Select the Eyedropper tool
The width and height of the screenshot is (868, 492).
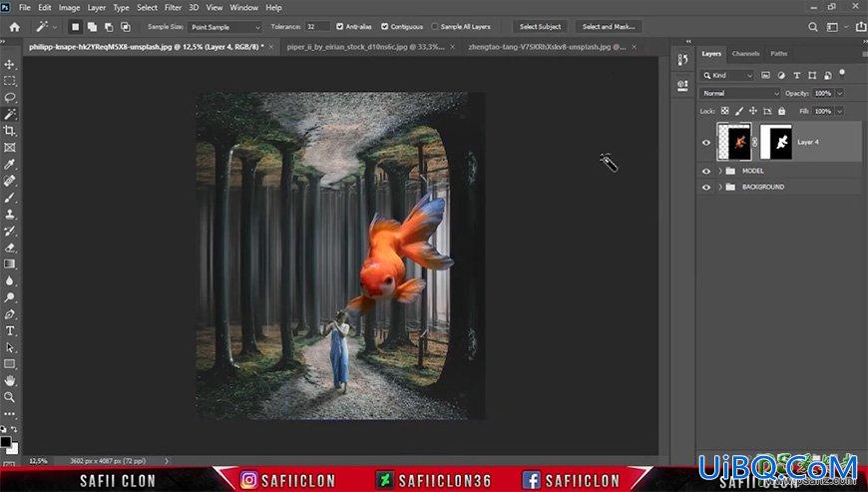[9, 164]
